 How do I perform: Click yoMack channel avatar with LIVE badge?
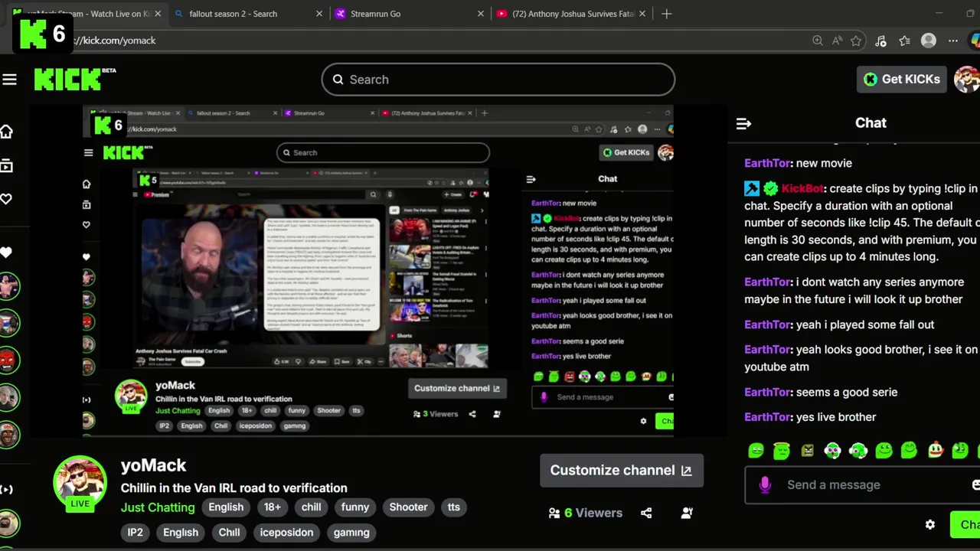(80, 484)
